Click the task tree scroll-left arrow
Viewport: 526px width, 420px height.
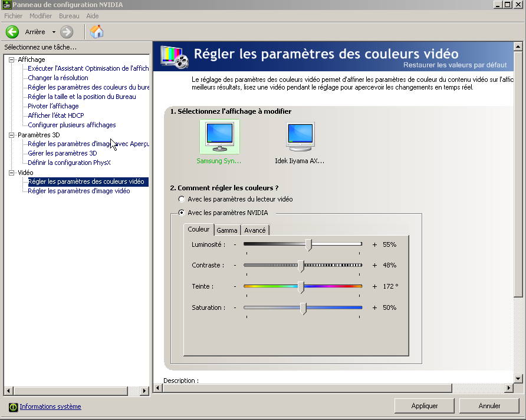8,391
